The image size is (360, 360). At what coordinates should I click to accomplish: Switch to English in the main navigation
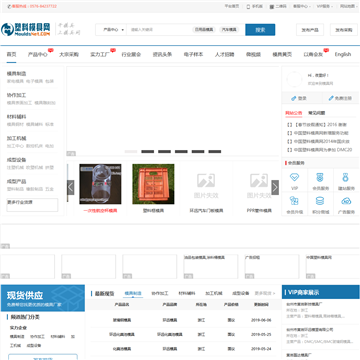[x=343, y=54]
